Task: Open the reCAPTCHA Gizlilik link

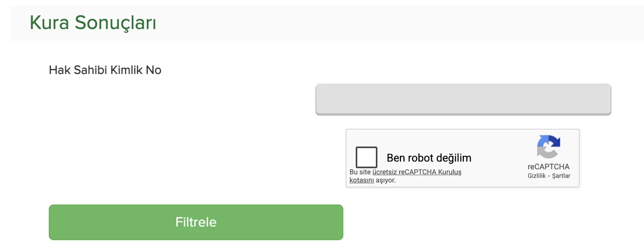Action: point(536,176)
